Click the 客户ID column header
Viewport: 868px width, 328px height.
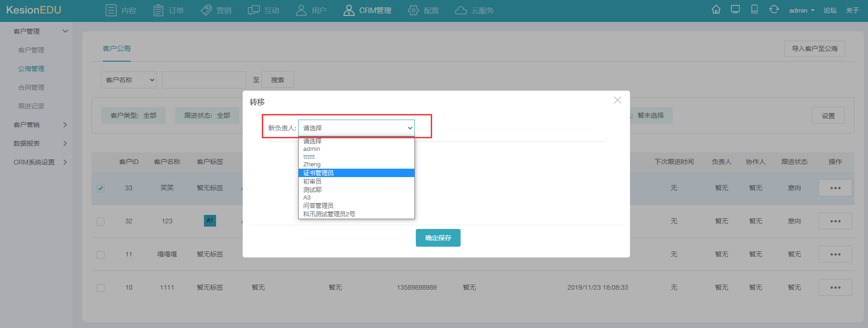click(129, 162)
